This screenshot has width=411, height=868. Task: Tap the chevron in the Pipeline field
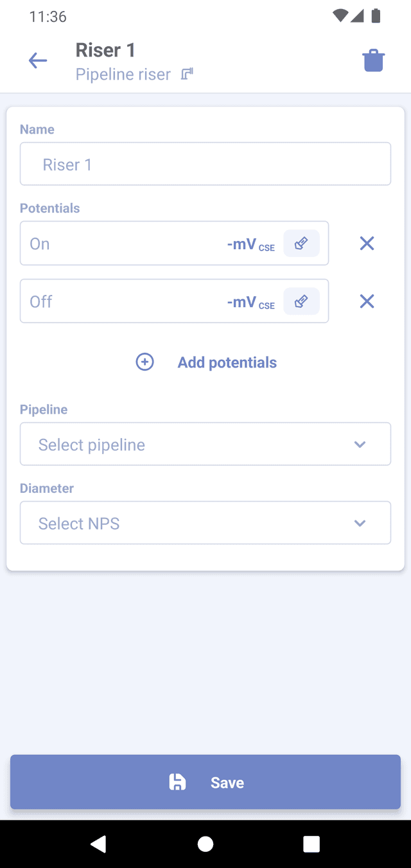click(x=360, y=445)
